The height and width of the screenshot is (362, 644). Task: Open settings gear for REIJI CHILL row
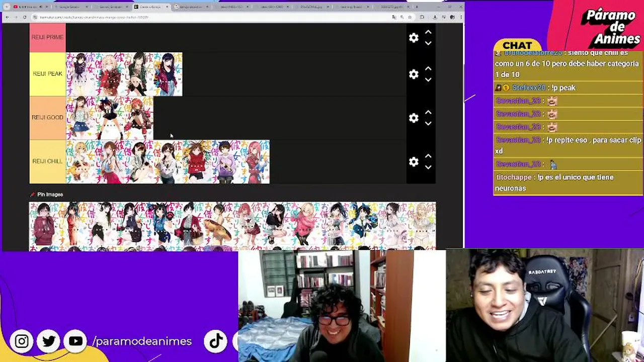tap(414, 162)
